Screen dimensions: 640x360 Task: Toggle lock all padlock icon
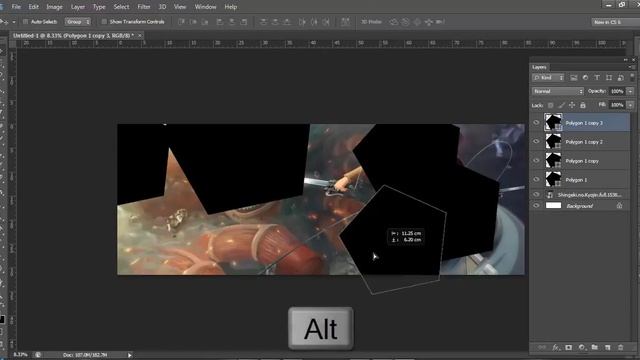tap(583, 105)
